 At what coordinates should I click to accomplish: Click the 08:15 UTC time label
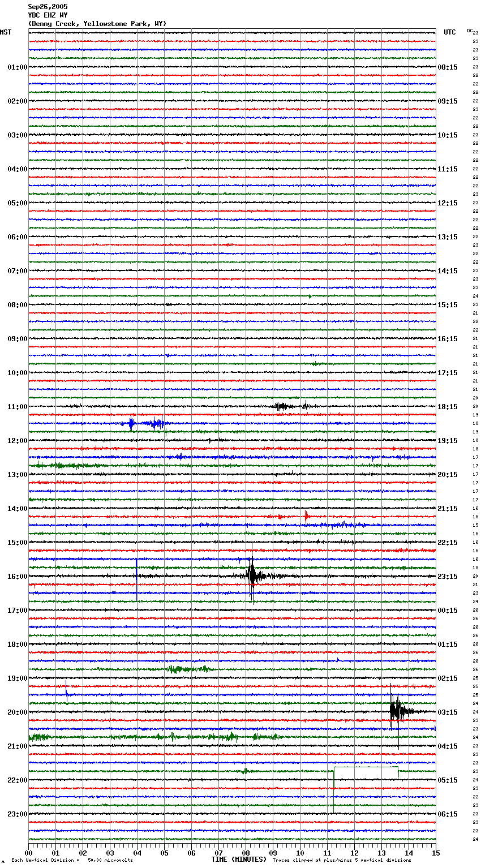[448, 67]
